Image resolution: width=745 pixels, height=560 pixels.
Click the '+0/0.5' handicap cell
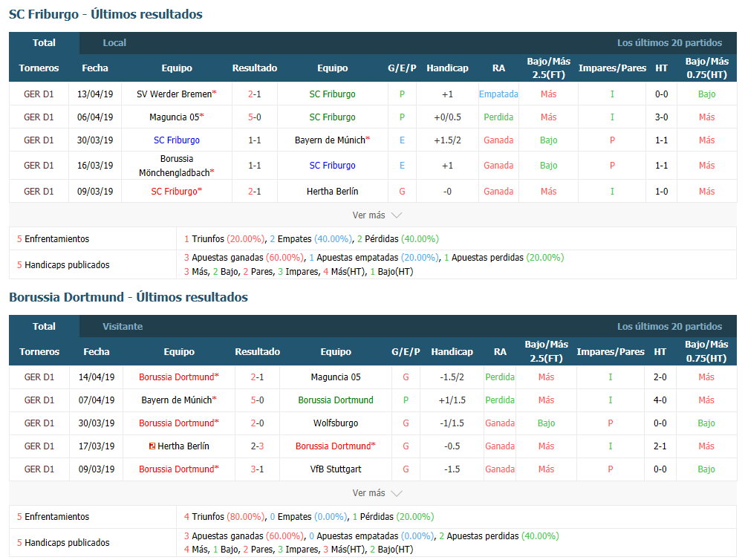447,117
